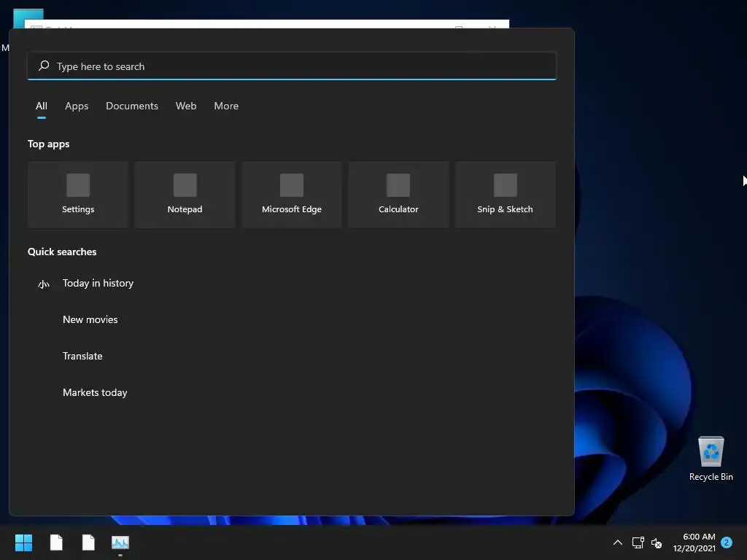This screenshot has width=747, height=560.
Task: Open the performance monitor taskbar app
Action: click(x=120, y=542)
